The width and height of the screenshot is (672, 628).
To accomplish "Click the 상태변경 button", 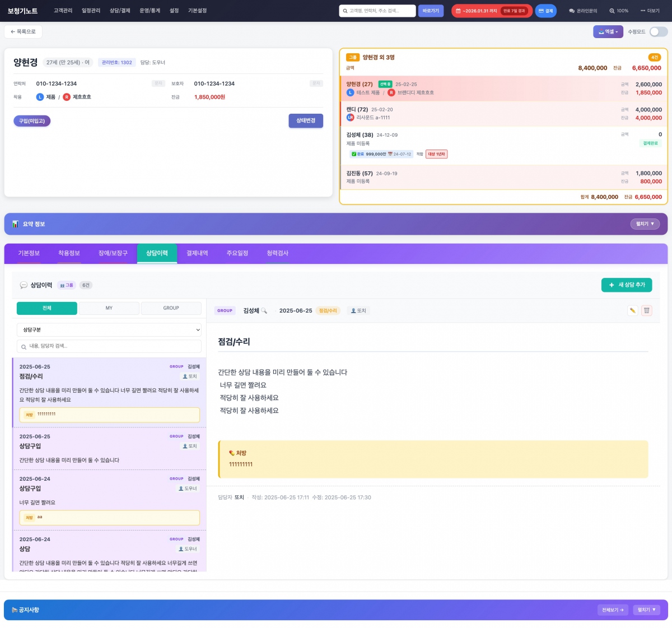I will (x=306, y=121).
